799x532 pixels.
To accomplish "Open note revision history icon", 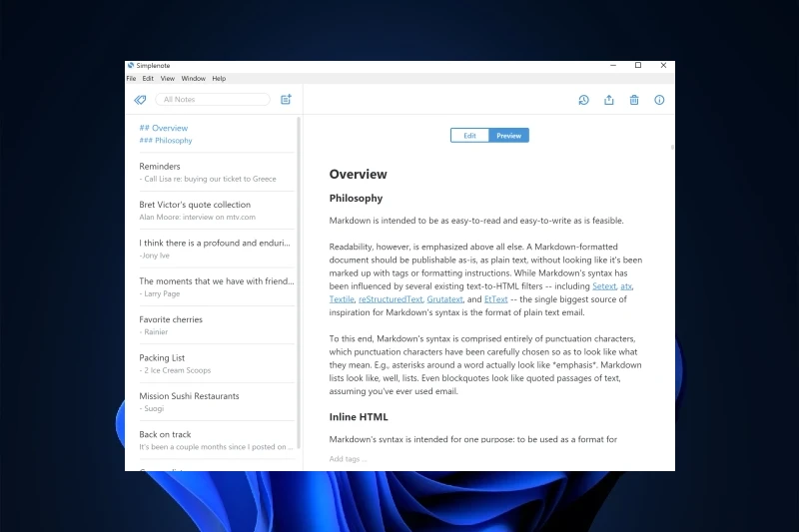I will coord(583,100).
